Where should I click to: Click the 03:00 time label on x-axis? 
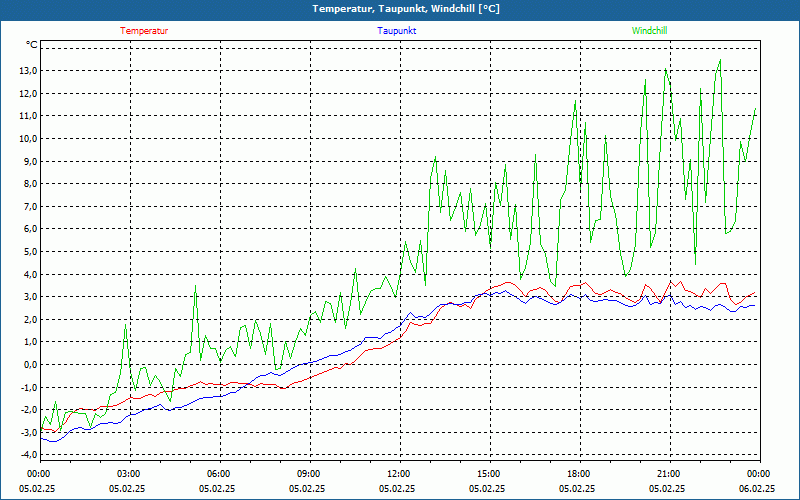click(x=130, y=474)
